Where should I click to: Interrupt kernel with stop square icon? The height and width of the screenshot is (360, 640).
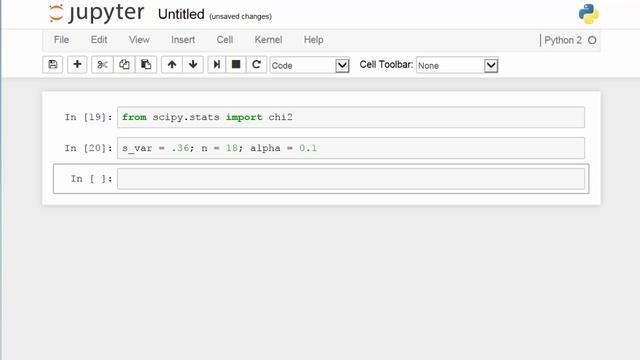coord(236,64)
